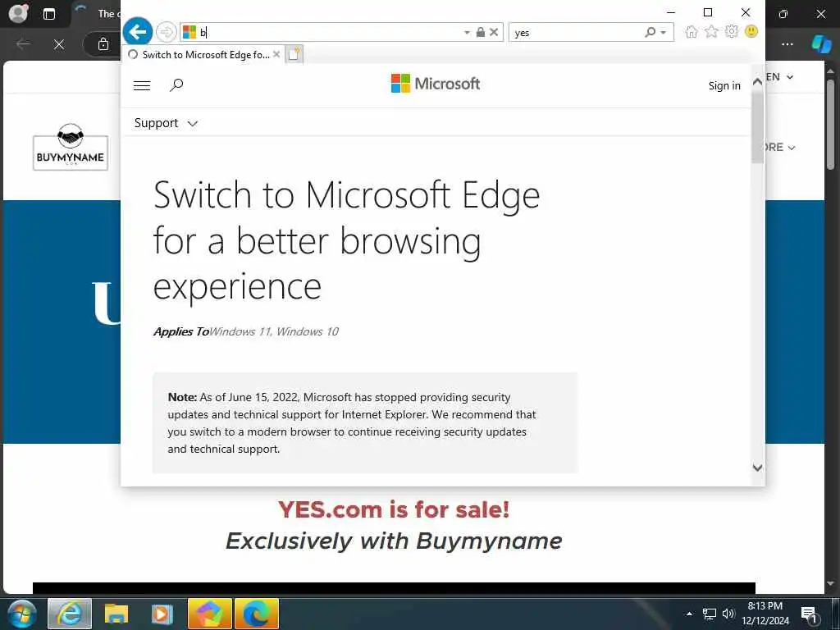This screenshot has width=840, height=630.
Task: Click the smiley feedback icon
Action: tap(751, 32)
